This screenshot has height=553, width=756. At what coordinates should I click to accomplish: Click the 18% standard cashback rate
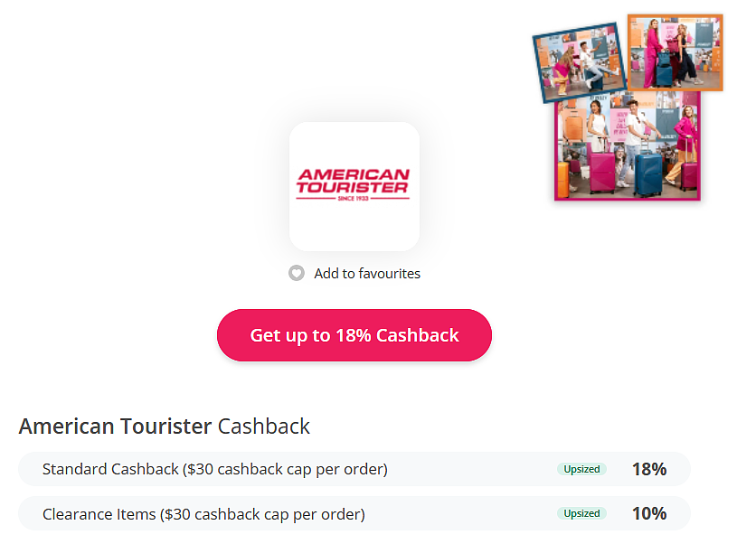coord(649,469)
